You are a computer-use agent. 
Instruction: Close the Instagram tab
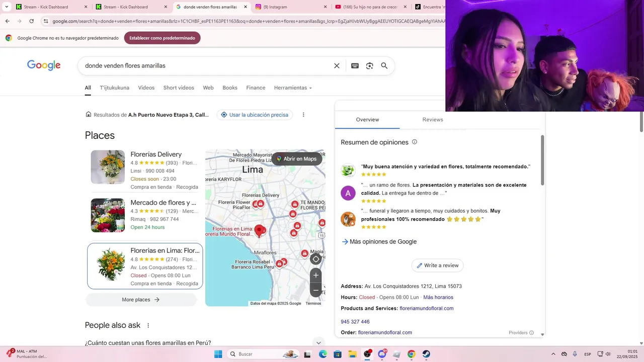[x=325, y=7]
